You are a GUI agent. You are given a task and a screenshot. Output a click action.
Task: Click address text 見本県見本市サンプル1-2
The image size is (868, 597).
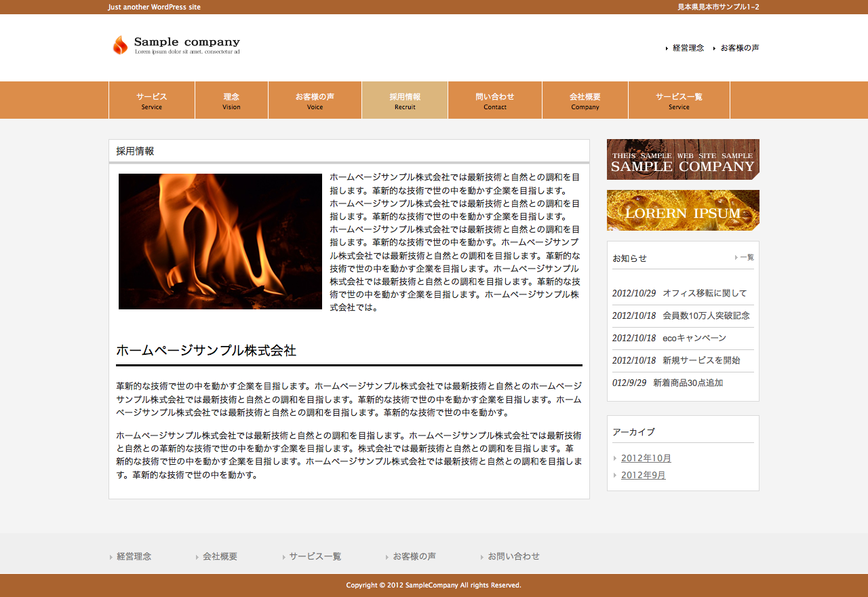pyautogui.click(x=718, y=7)
